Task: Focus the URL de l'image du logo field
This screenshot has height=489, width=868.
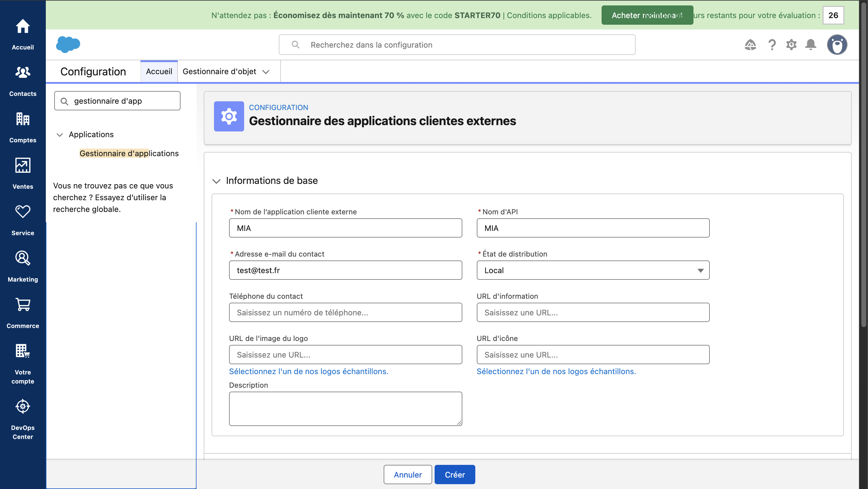Action: click(x=345, y=354)
